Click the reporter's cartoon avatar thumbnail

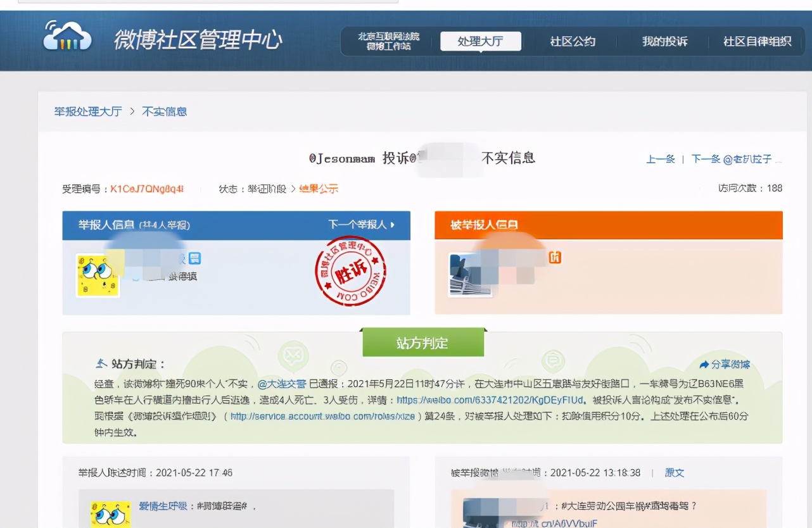(98, 275)
